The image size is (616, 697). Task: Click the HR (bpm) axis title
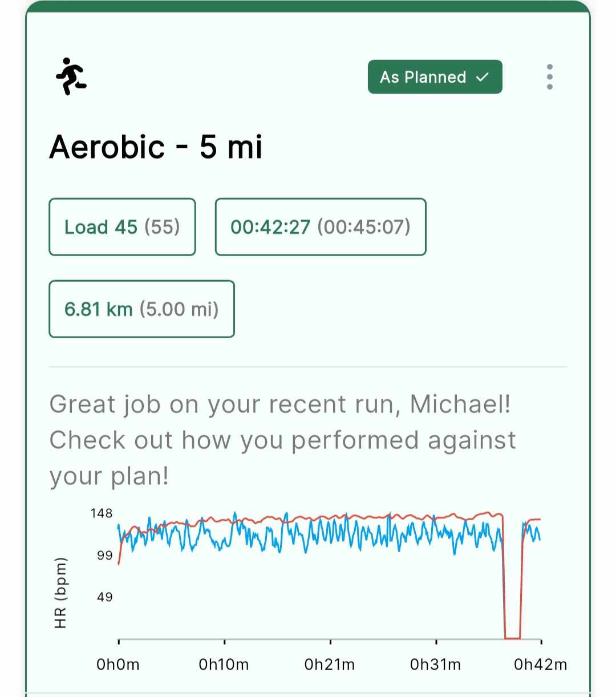[x=61, y=593]
